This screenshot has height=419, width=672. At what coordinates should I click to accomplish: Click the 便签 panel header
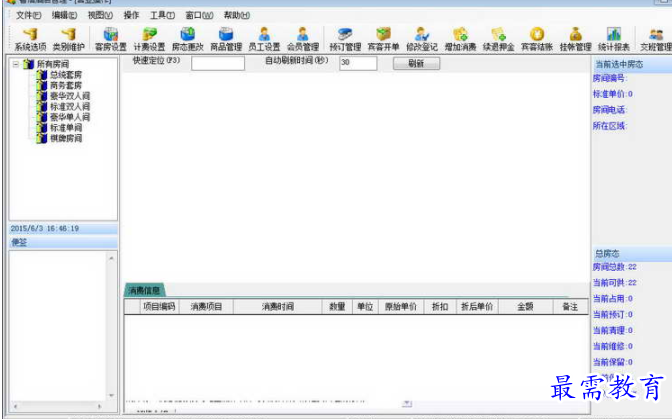point(63,242)
